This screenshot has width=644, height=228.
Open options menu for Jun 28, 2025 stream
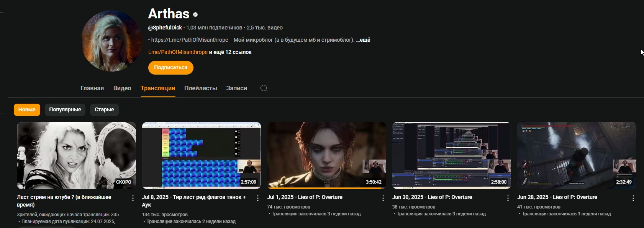(633, 198)
